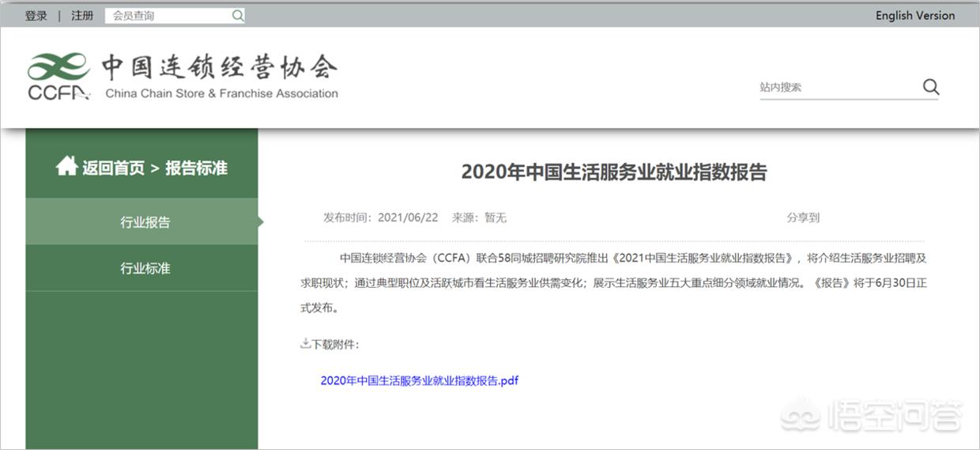Click the download icon beside 下载附件
Screen dimensions: 980x450
click(305, 343)
